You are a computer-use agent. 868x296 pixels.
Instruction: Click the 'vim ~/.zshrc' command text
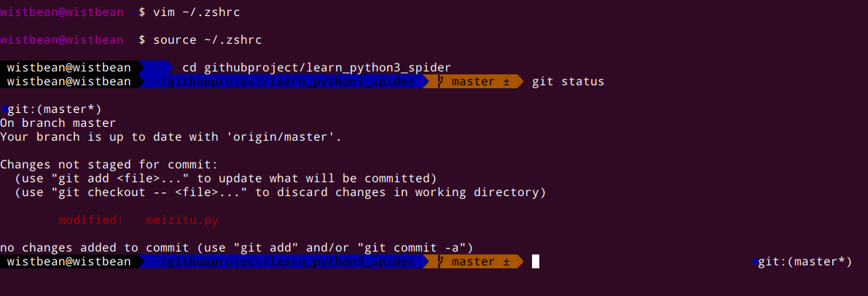click(x=197, y=12)
